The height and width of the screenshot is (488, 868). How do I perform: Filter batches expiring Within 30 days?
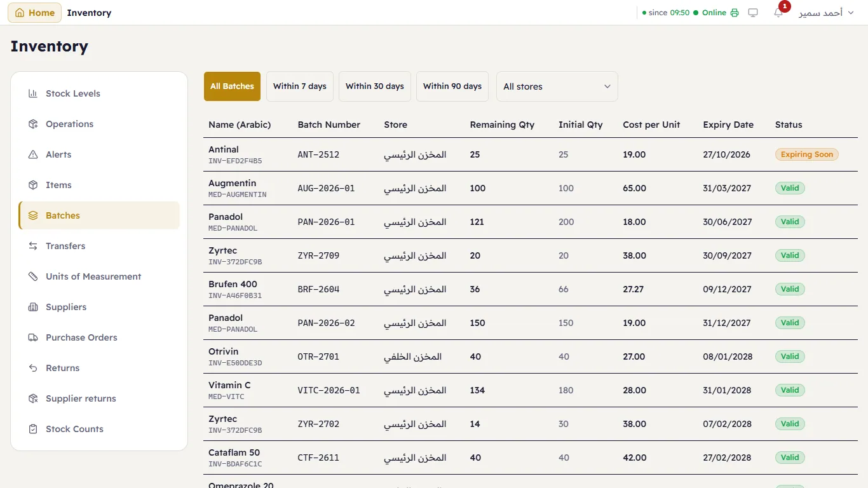375,86
